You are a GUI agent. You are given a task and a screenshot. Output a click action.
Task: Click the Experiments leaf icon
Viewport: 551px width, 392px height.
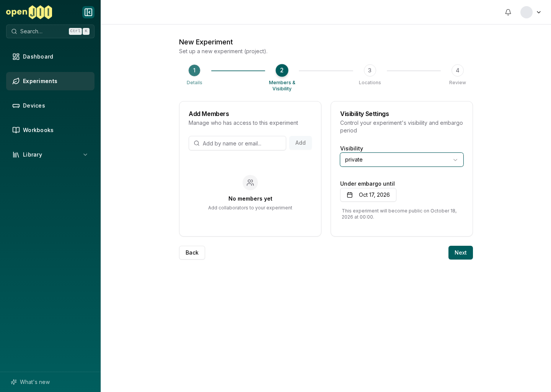[x=16, y=81]
